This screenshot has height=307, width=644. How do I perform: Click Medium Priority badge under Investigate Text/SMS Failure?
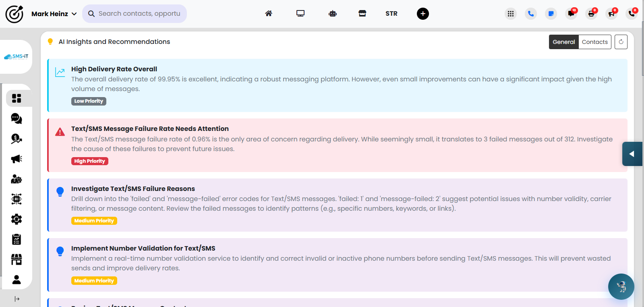pos(94,221)
